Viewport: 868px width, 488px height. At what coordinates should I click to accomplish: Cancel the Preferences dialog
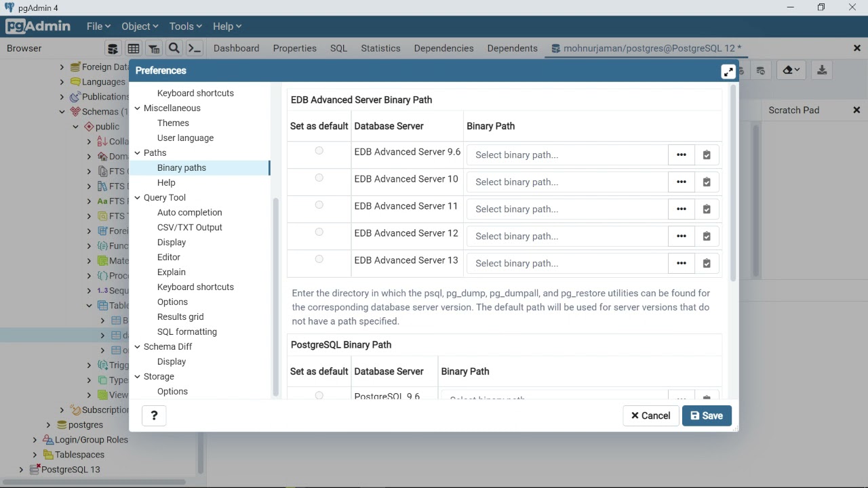tap(650, 415)
